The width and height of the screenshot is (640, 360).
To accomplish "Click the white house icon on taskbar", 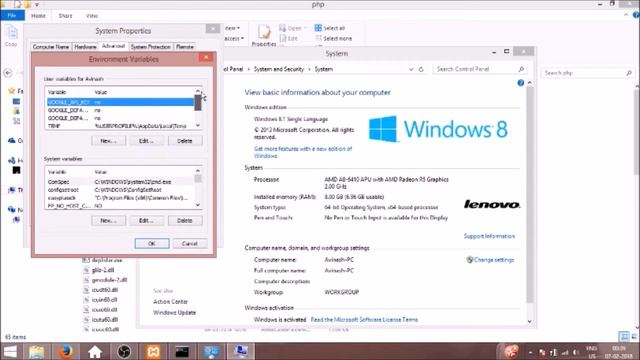I will 95,351.
